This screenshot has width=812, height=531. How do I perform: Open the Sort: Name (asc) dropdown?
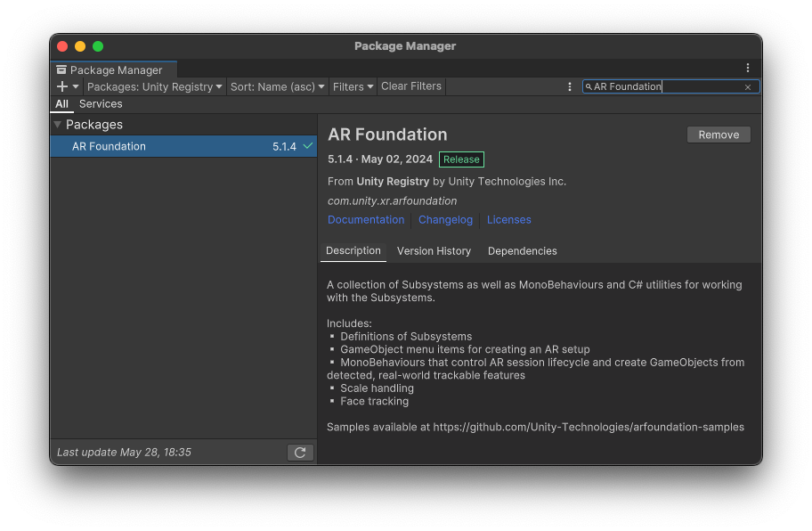click(277, 86)
